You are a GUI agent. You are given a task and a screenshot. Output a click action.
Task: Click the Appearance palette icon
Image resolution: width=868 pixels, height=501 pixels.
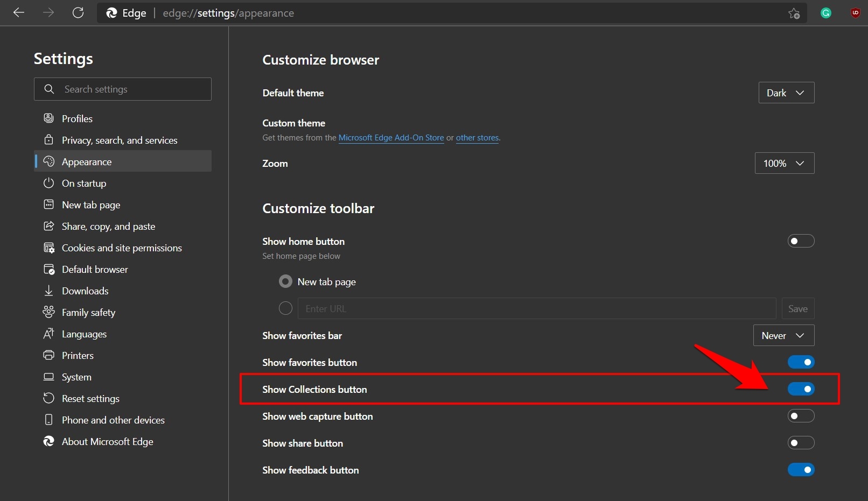[x=48, y=161]
